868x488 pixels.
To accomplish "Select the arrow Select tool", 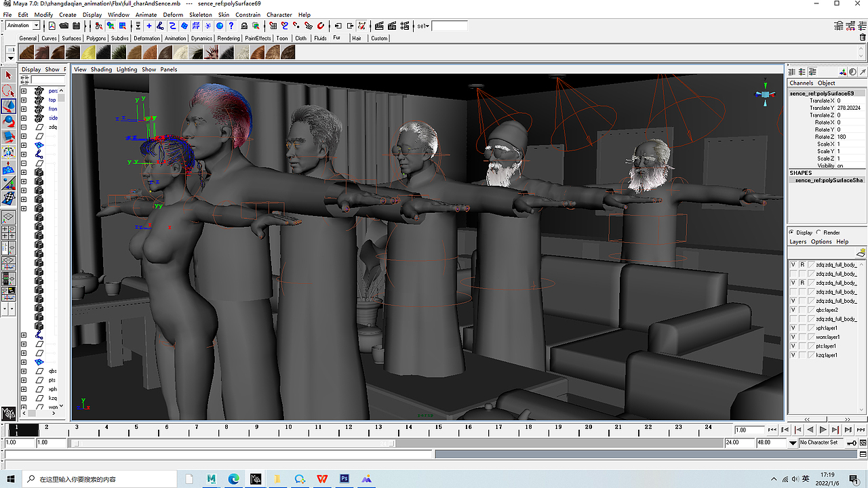I will (x=9, y=75).
